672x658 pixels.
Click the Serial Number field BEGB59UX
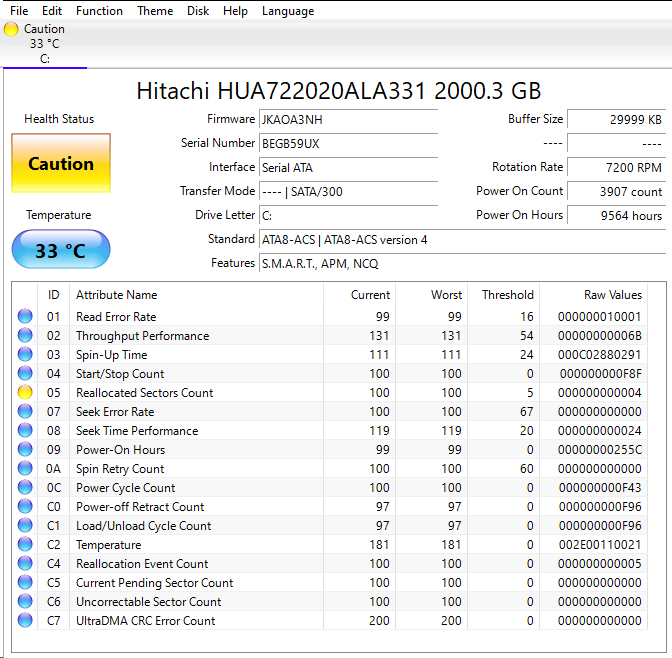coord(348,143)
